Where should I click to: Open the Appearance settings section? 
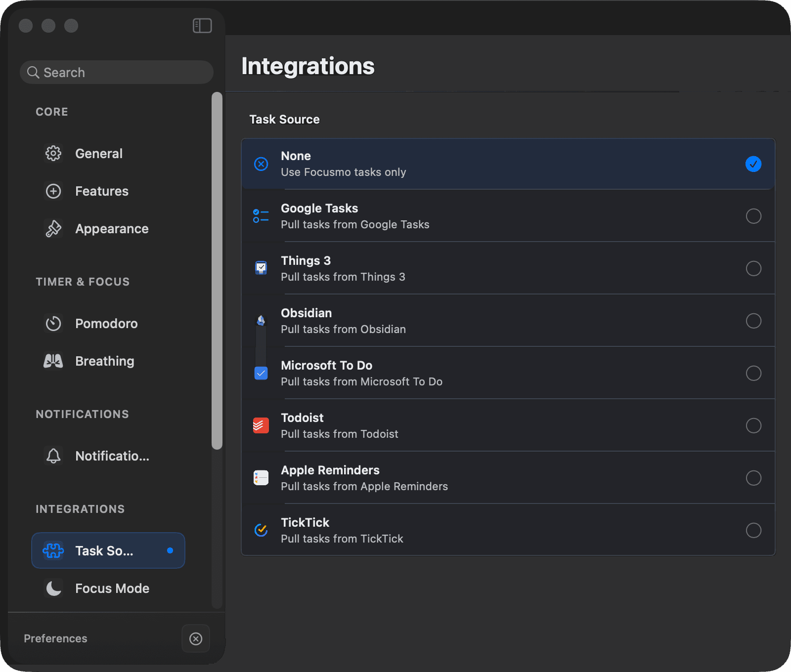coord(108,229)
